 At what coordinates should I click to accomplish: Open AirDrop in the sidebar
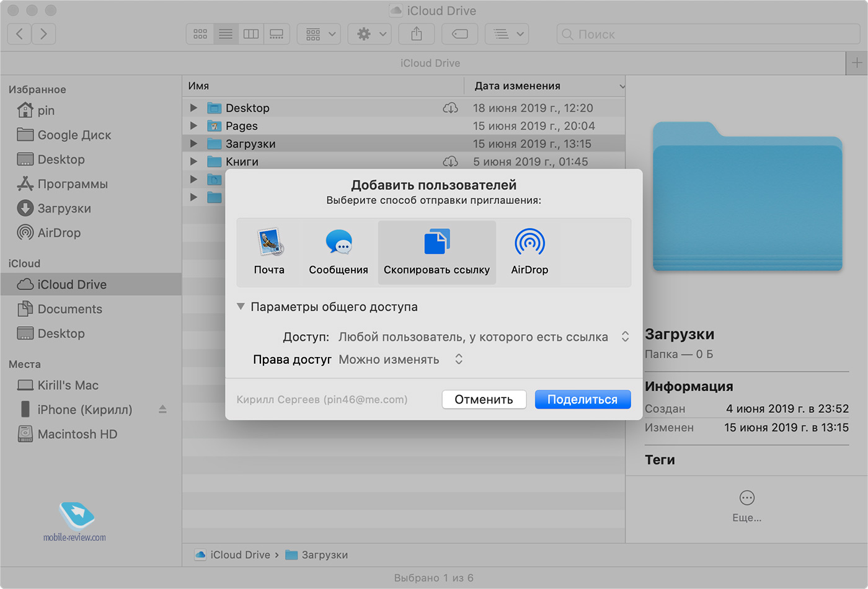pos(91,233)
